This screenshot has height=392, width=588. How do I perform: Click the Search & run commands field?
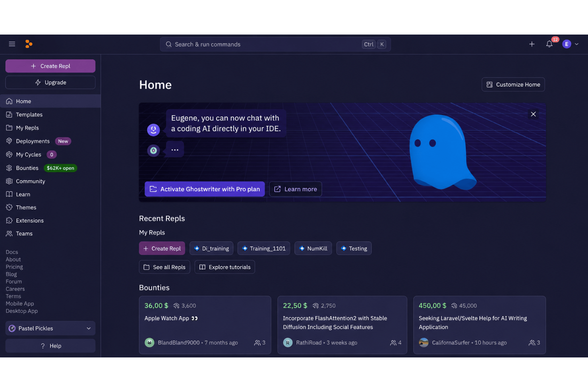point(275,44)
